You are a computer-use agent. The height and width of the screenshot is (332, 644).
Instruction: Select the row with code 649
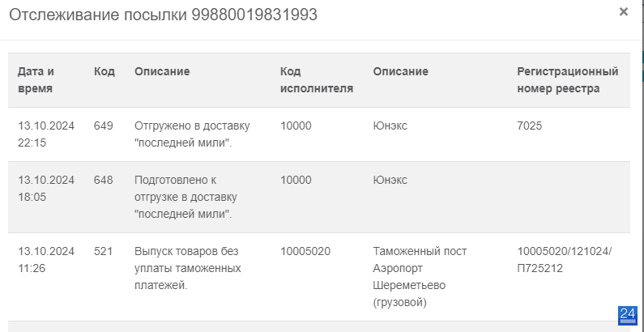point(319,134)
